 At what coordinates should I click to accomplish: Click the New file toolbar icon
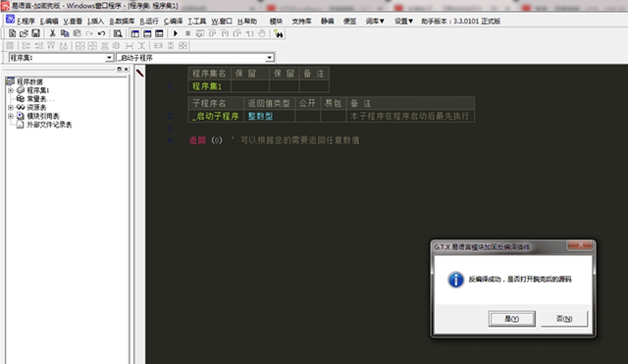tap(13, 33)
